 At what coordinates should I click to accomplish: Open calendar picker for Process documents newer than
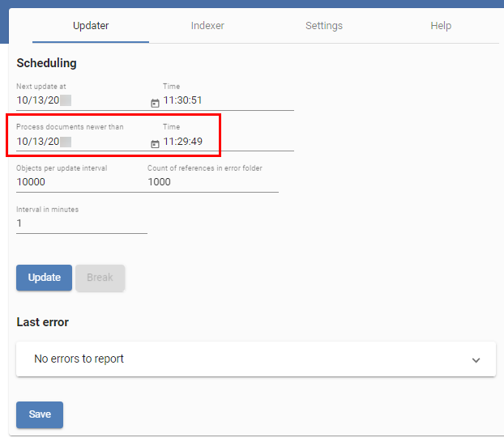click(x=155, y=144)
